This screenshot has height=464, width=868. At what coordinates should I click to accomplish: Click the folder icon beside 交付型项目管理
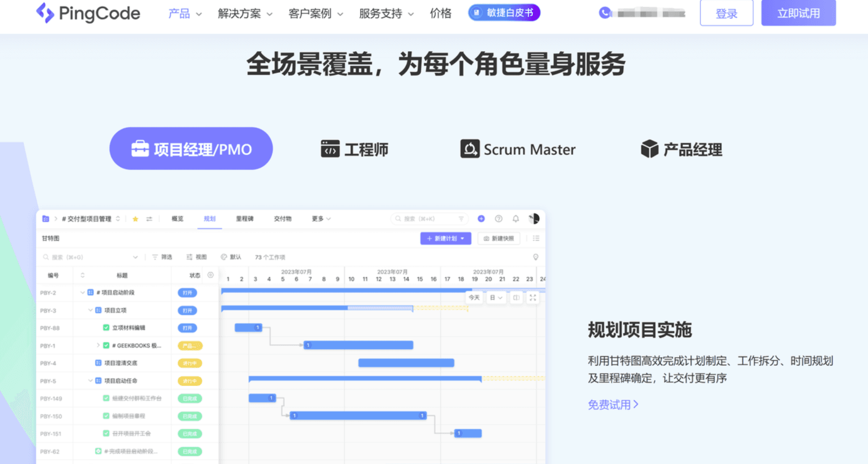(46, 219)
